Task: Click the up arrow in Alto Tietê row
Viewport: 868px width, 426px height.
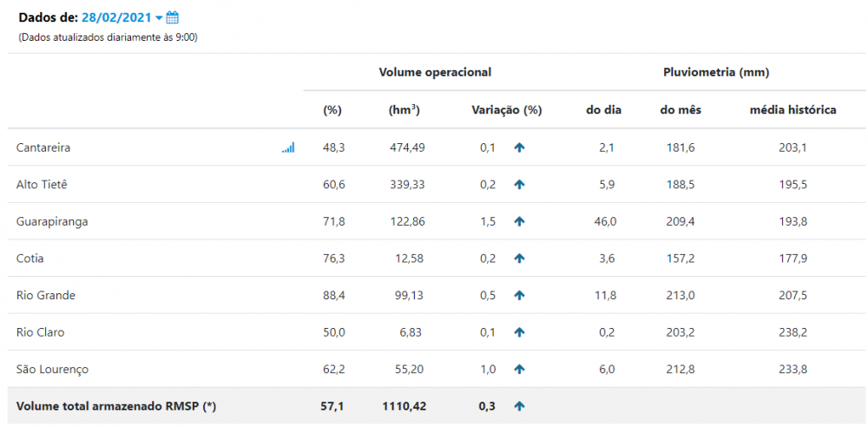Action: tap(519, 185)
